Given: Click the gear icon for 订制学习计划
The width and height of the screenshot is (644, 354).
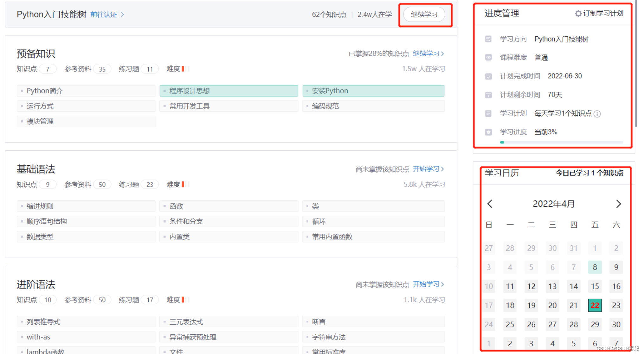Looking at the screenshot, I should tap(578, 13).
